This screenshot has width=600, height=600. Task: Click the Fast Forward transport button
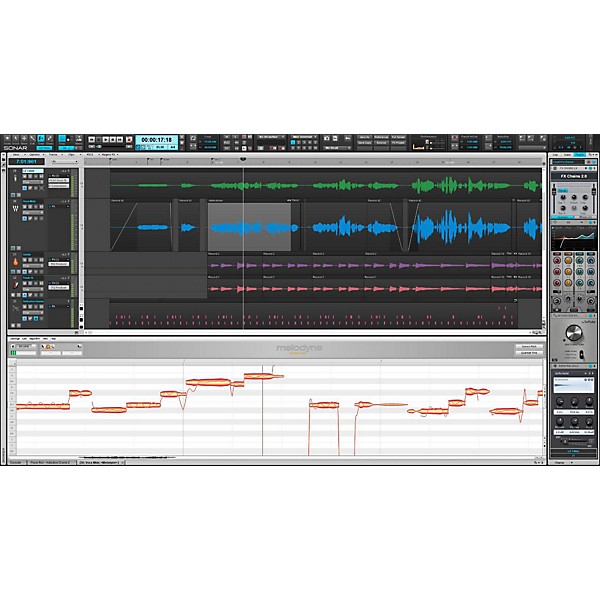click(120, 140)
